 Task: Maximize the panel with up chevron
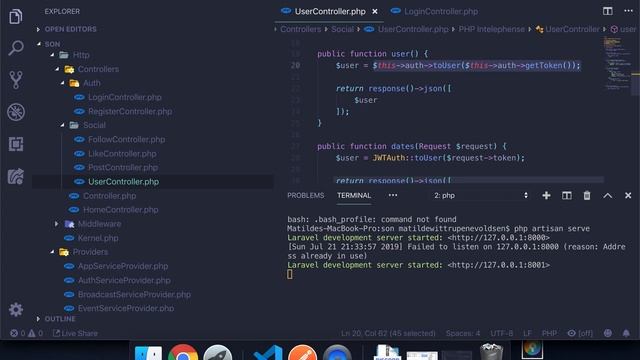coord(607,196)
